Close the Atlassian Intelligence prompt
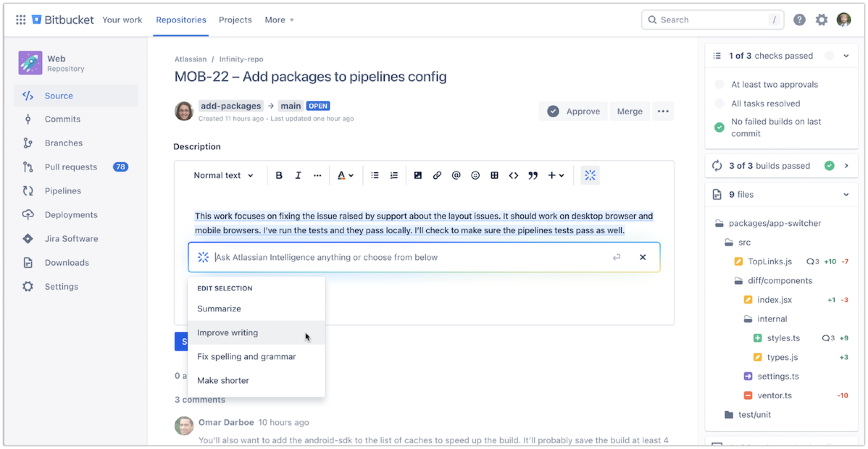 (643, 257)
